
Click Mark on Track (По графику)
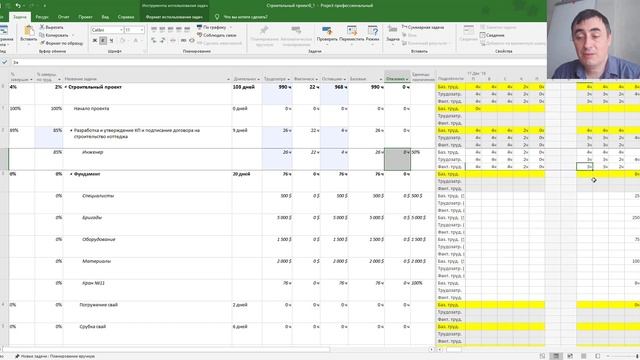(211, 27)
